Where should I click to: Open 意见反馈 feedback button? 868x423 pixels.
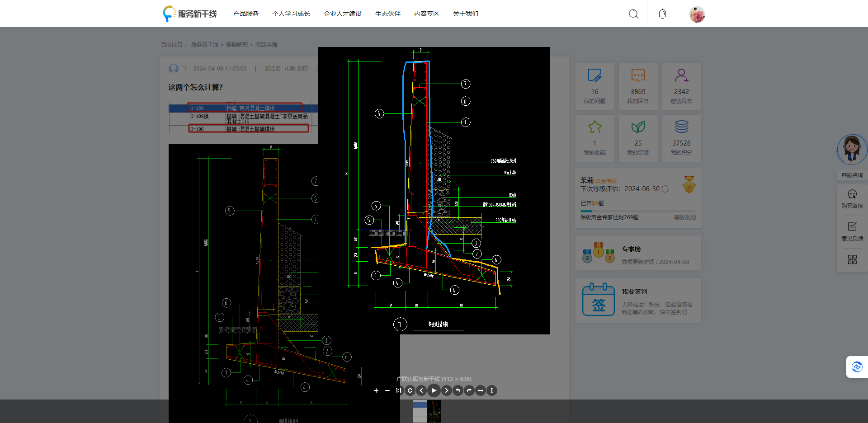point(852,231)
